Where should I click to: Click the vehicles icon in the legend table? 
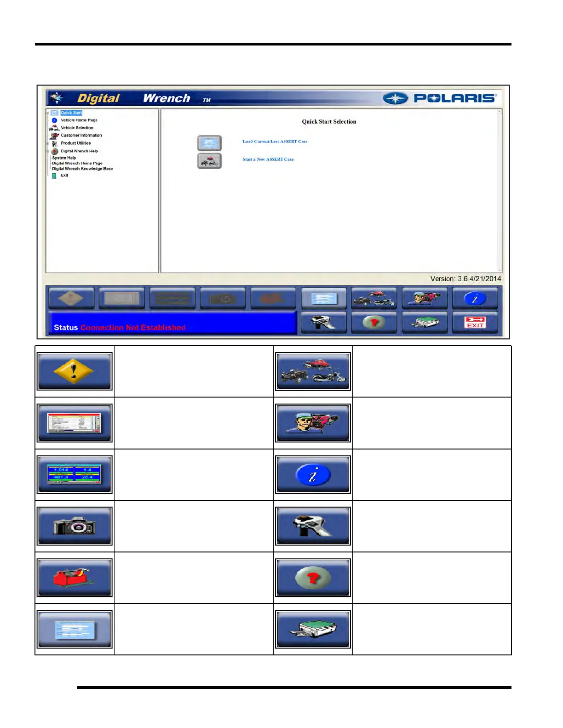[313, 371]
